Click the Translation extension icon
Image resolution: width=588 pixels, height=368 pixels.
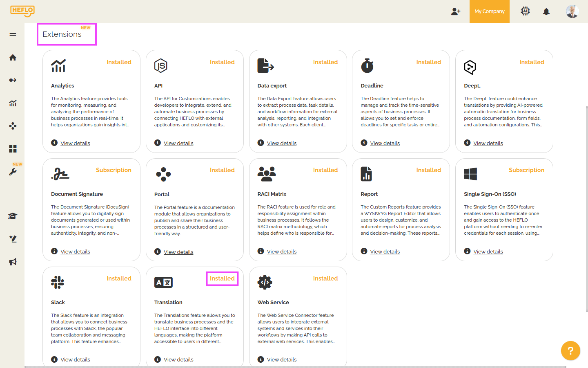coord(163,282)
